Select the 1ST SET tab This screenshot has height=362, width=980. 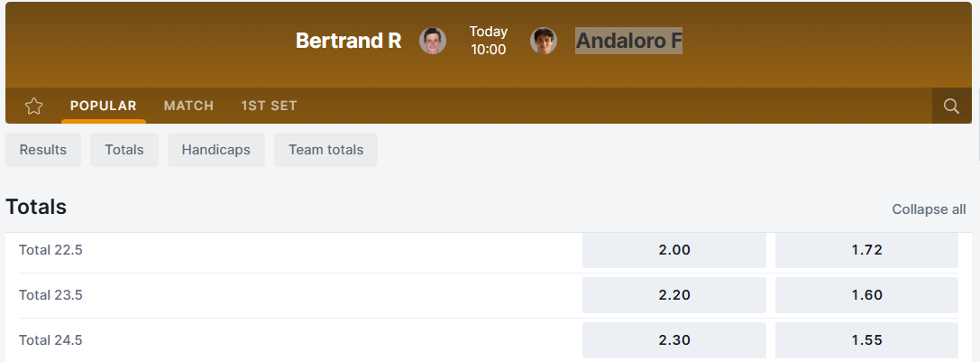click(269, 106)
